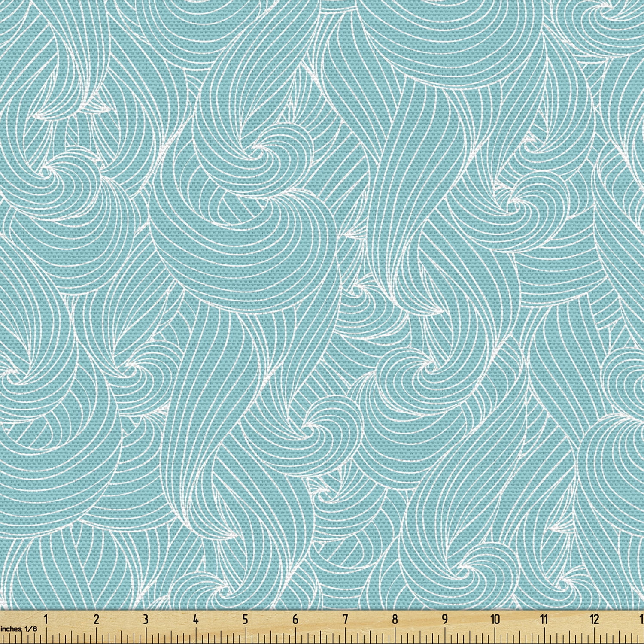Click the inch mark labeled 2

(97, 618)
